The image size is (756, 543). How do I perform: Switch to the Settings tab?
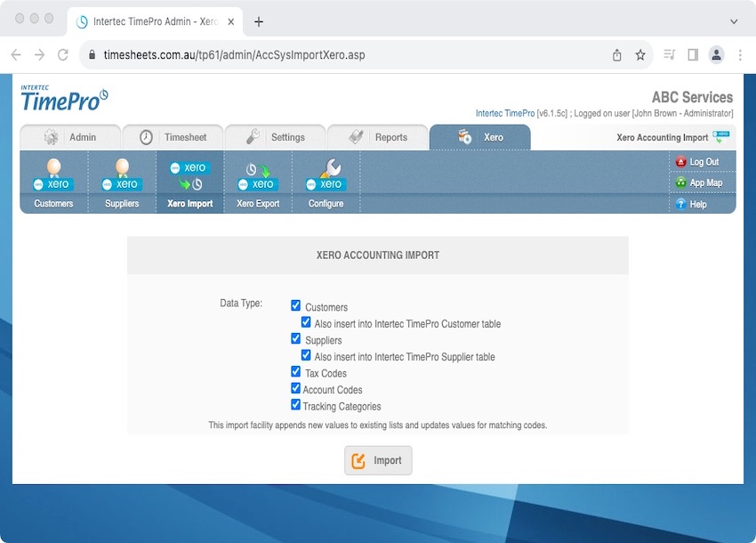coord(276,137)
